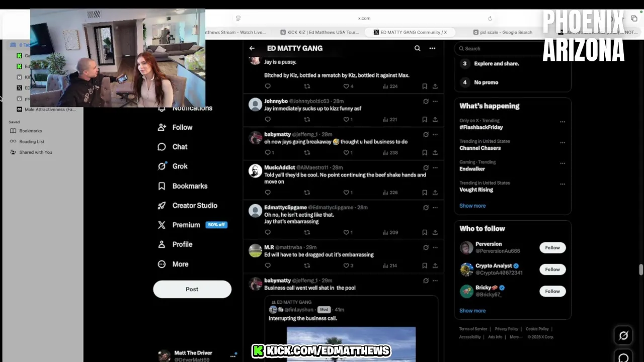Bookmark MusicAddict's post
Viewport: 644px width, 362px height.
tap(425, 193)
